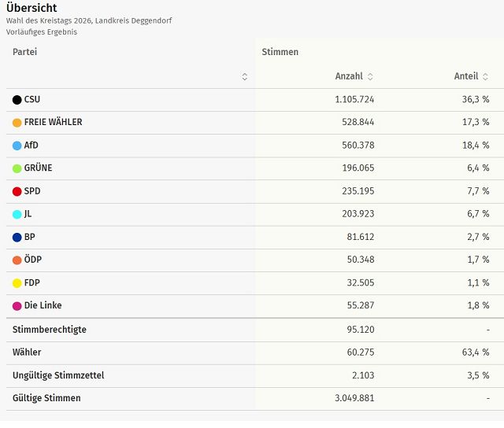Sort by Anteil column arrows
The image size is (504, 428).
point(486,76)
